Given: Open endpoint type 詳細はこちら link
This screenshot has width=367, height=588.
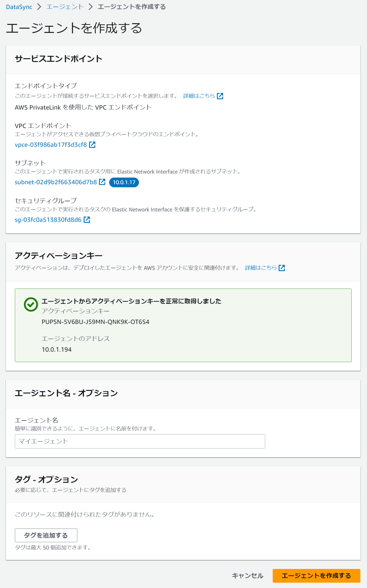Looking at the screenshot, I should click(x=199, y=96).
